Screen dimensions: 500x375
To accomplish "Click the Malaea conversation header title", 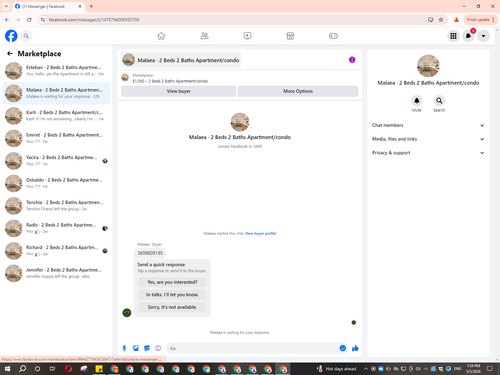I will [188, 60].
